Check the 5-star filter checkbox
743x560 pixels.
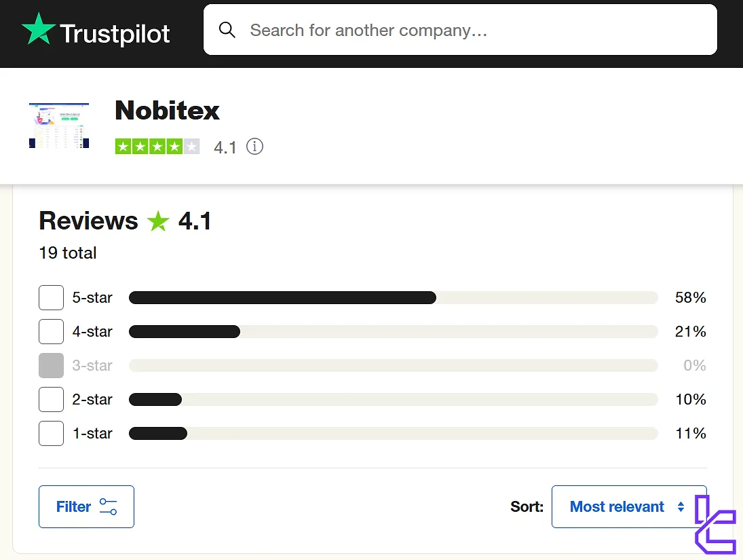[51, 297]
